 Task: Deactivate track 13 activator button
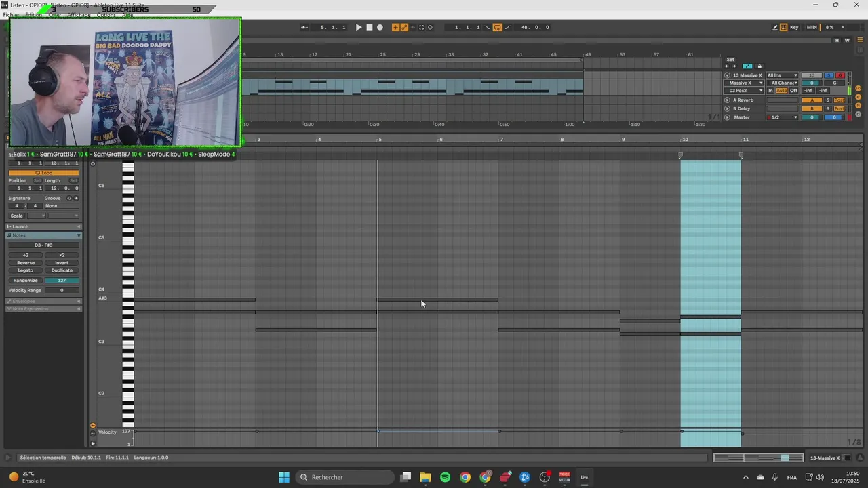(812, 75)
